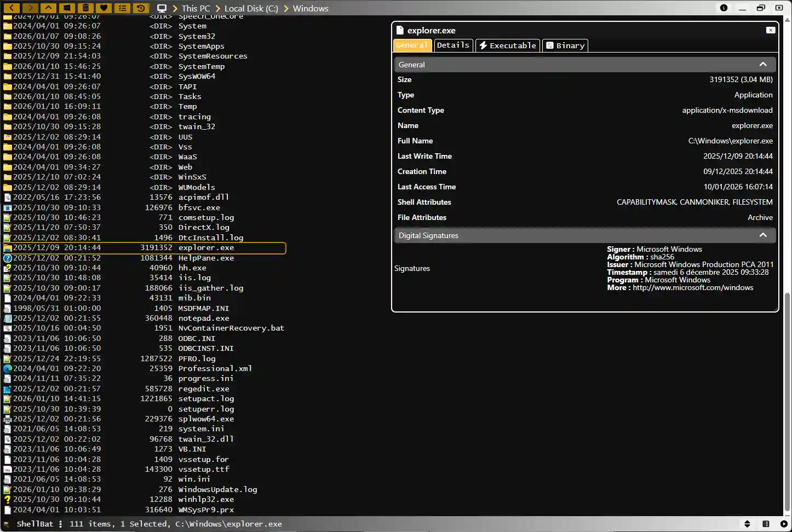Open the Binary tab
The image size is (792, 532).
point(565,45)
